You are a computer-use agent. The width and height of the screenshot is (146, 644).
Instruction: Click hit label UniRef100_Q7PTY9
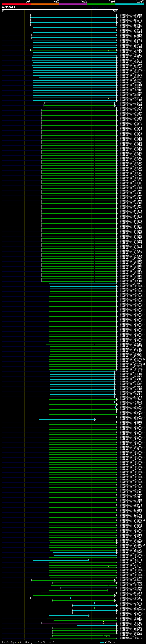(131, 347)
